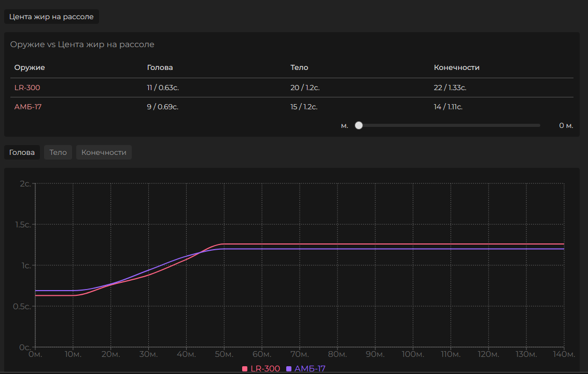Click the purple АМБ-17 legend color square

[289, 369]
